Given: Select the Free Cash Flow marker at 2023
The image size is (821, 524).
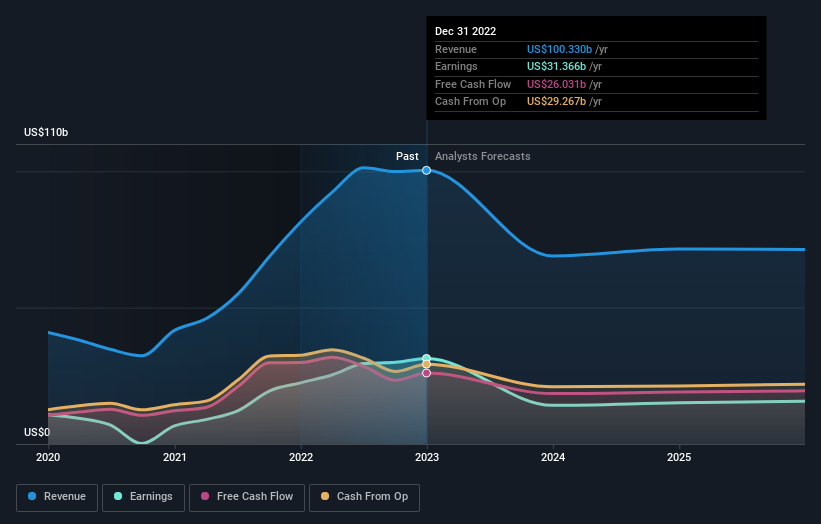Looking at the screenshot, I should 427,373.
